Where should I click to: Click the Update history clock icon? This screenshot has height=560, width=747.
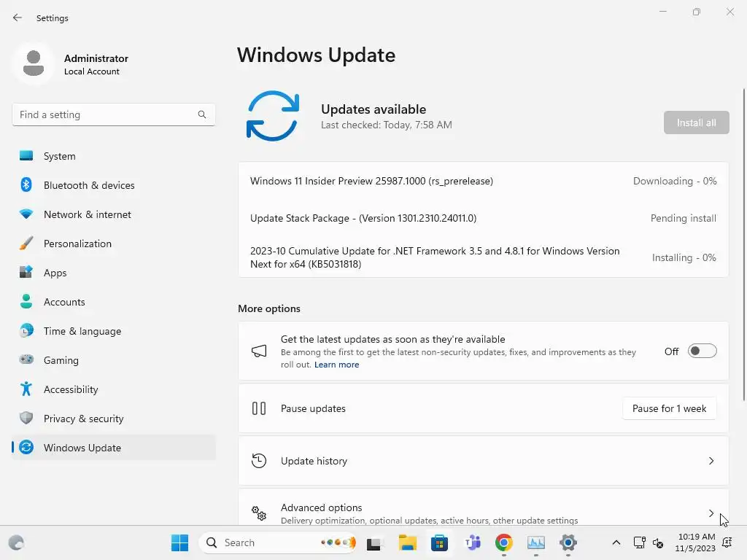coord(259,461)
